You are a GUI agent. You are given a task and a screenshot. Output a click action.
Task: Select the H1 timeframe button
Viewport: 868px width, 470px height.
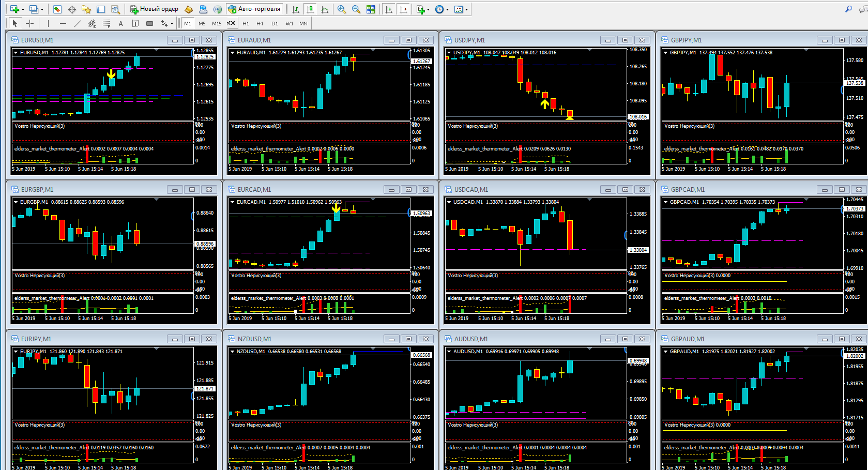246,23
